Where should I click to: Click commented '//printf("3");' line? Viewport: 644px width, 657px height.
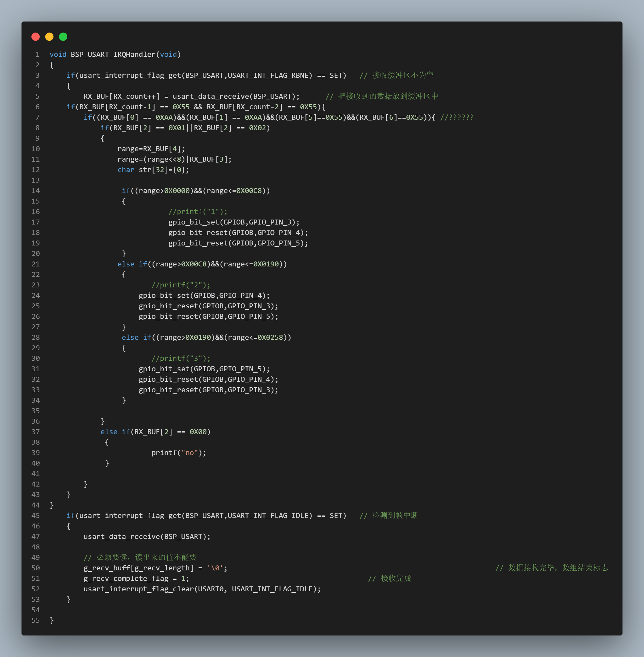pyautogui.click(x=181, y=359)
